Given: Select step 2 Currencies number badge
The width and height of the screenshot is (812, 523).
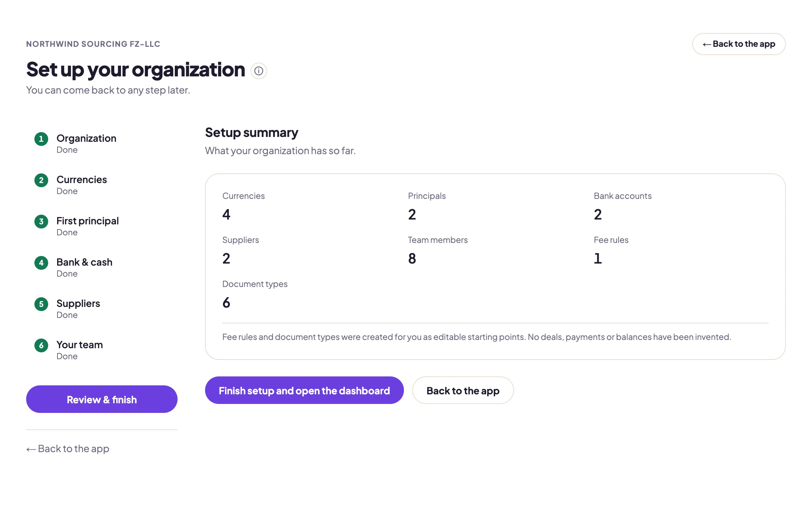Looking at the screenshot, I should pos(41,180).
